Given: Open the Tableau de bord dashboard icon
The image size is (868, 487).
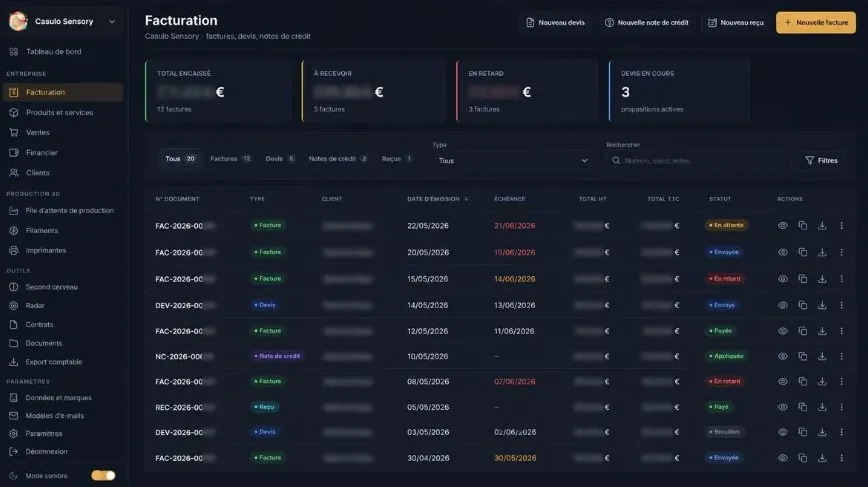Looking at the screenshot, I should pyautogui.click(x=14, y=51).
